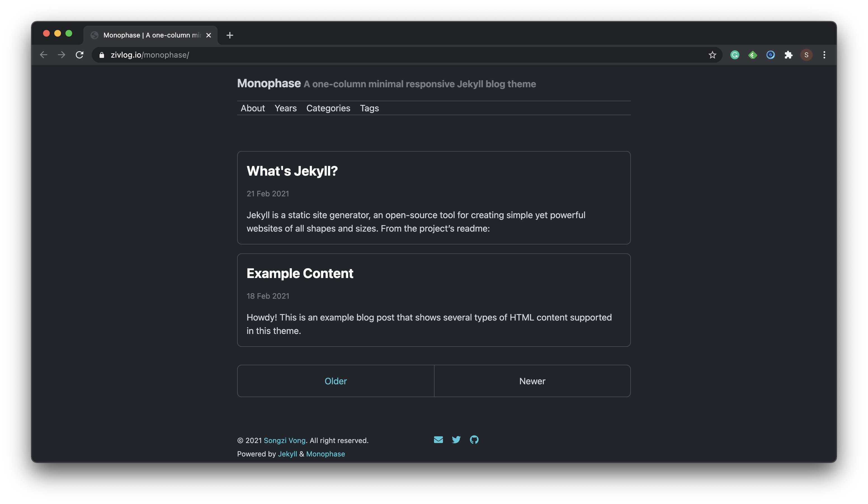Open the Chrome extensions puzzle icon

[788, 55]
